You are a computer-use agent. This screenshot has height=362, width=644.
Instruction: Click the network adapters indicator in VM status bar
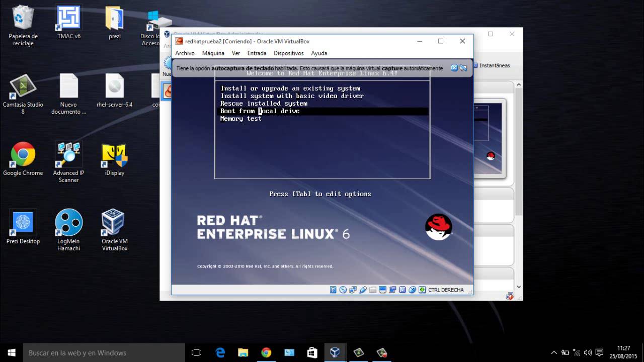click(353, 290)
